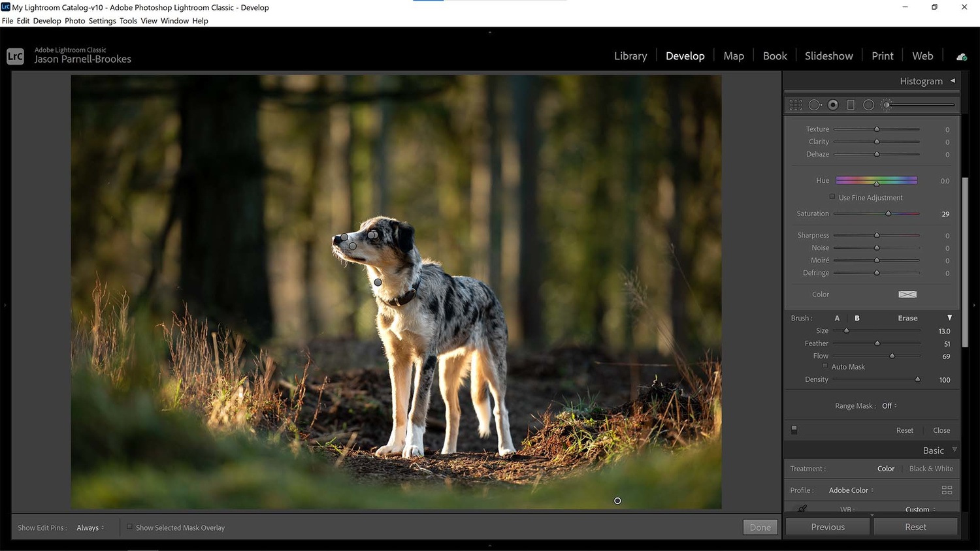The width and height of the screenshot is (980, 551).
Task: Switch to the Print module
Action: 882,56
